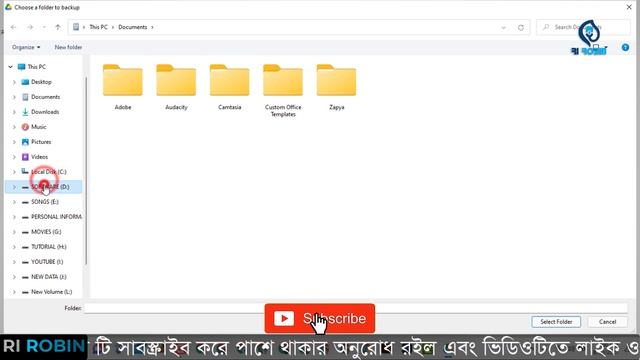This screenshot has height=360, width=640.
Task: Open Help via the question mark icon
Action: pos(625,47)
